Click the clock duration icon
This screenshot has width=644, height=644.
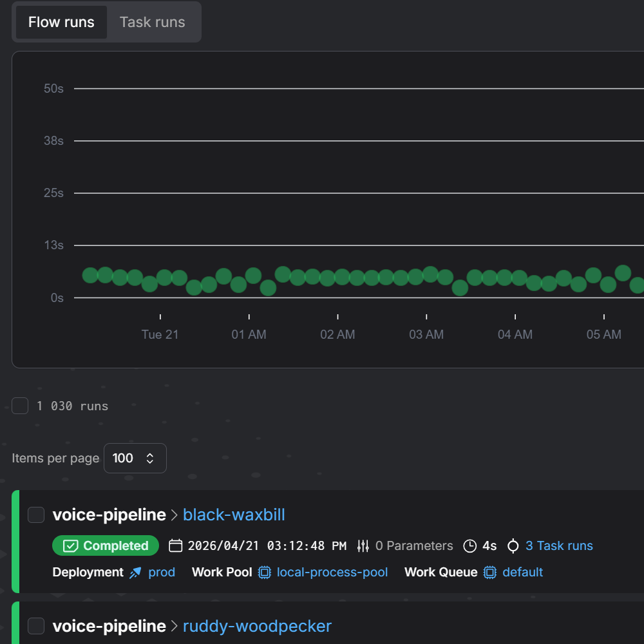click(x=470, y=546)
